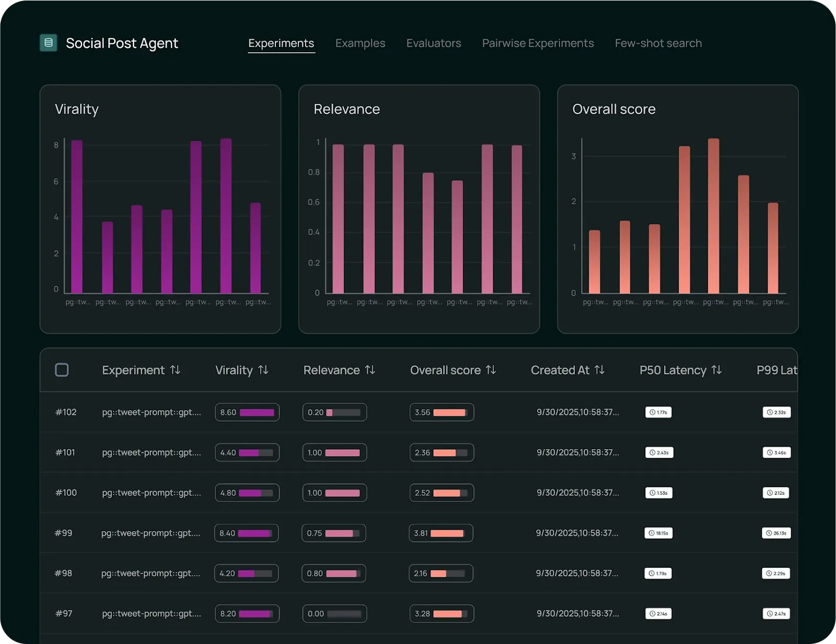Sort by Virality column arrows icon

pos(263,370)
